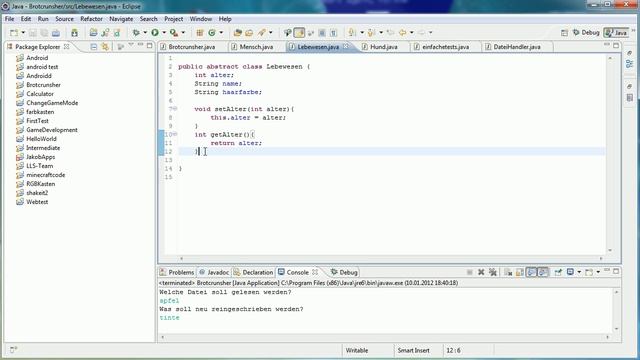Open the Refactor menu

[91, 19]
